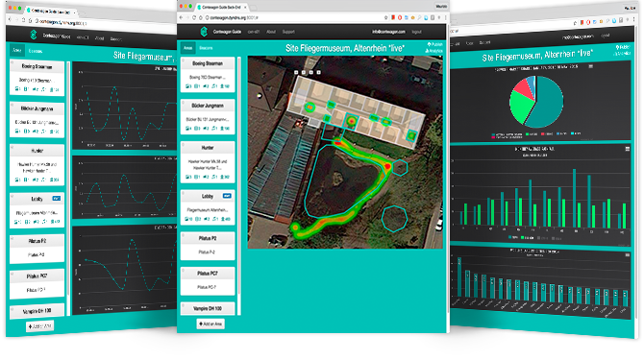The height and width of the screenshot is (360, 644).
Task: Bookmark page with star icon in center browser
Action: [386, 17]
